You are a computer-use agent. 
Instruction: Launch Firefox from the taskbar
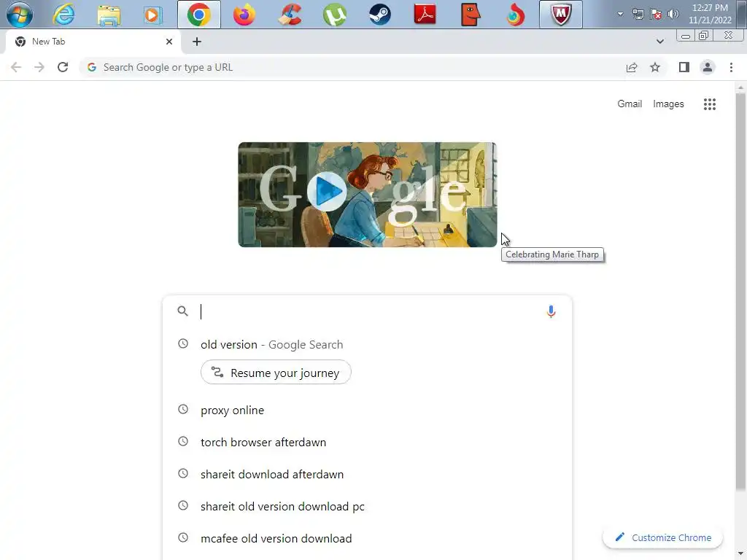(x=244, y=15)
